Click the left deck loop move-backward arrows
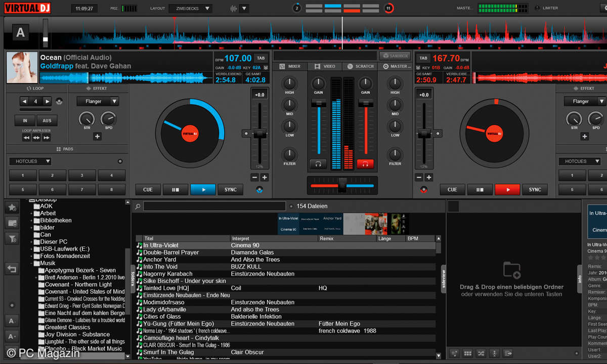The image size is (607, 364). (26, 138)
